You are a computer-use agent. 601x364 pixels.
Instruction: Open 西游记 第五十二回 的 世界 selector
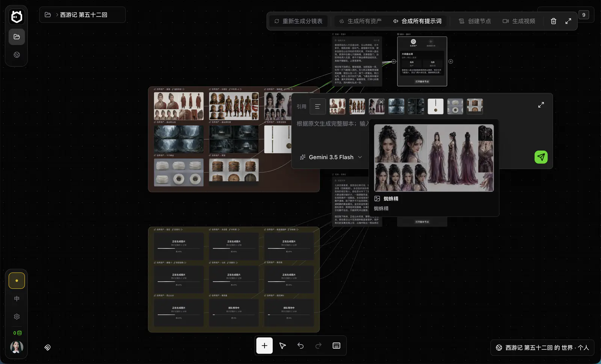(542, 348)
